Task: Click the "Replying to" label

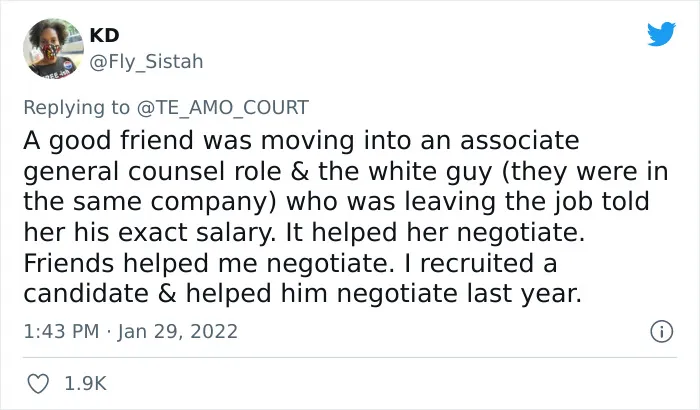Action: coord(76,108)
